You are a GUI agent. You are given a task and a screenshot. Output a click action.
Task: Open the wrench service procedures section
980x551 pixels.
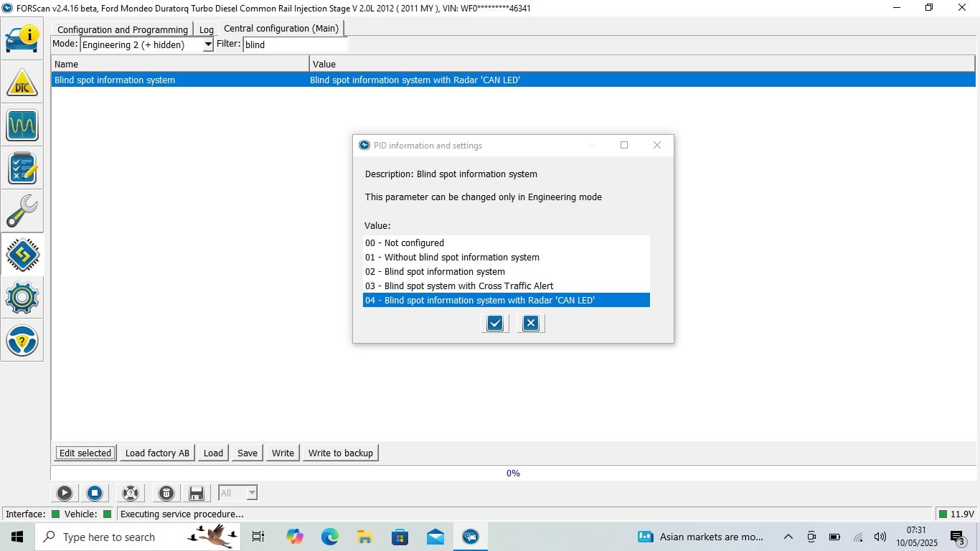(22, 212)
